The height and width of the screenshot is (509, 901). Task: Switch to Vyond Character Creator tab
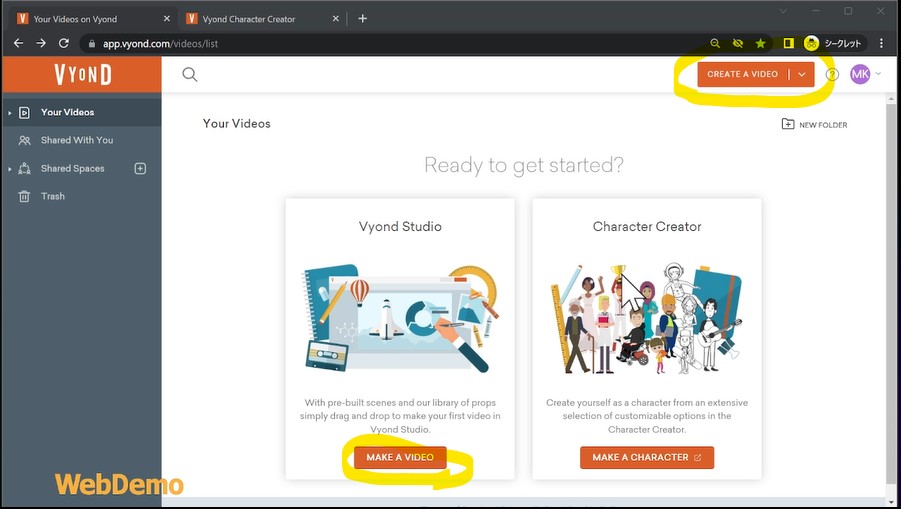(263, 18)
